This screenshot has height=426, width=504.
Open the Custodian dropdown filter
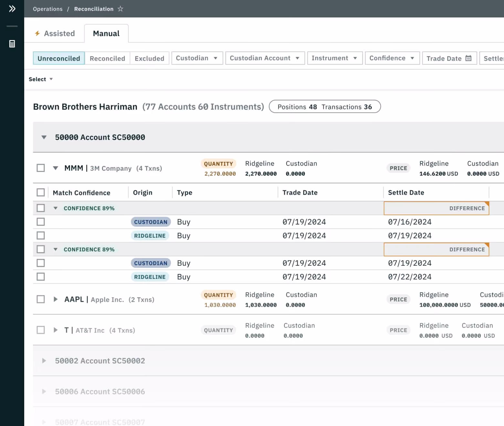pyautogui.click(x=197, y=58)
